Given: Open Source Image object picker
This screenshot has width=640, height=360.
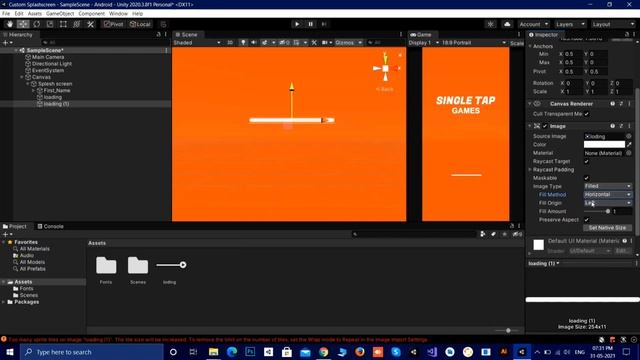Looking at the screenshot, I should point(629,136).
